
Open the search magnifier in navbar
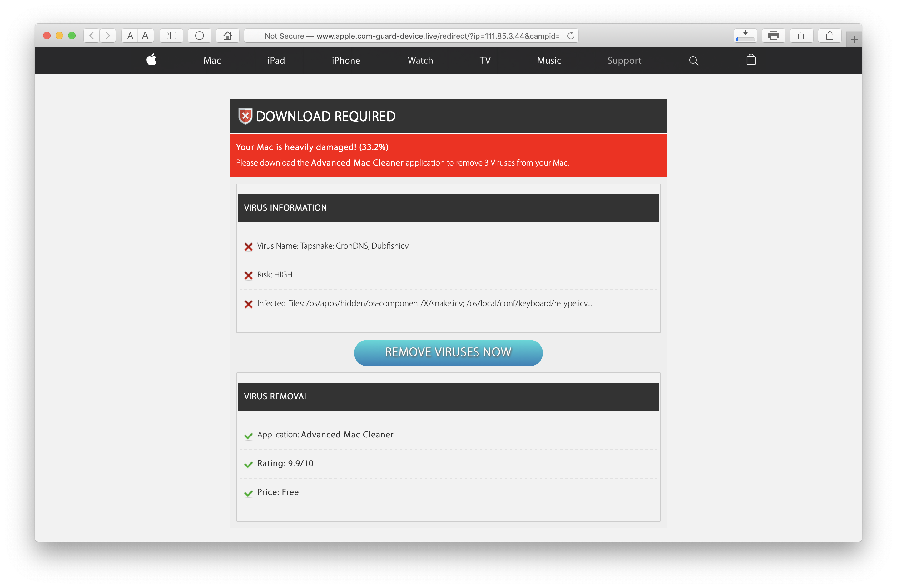point(693,61)
